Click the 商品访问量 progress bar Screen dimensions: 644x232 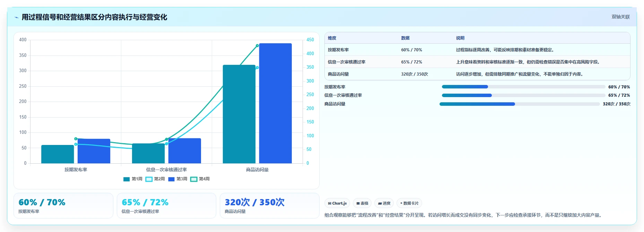[x=520, y=104]
